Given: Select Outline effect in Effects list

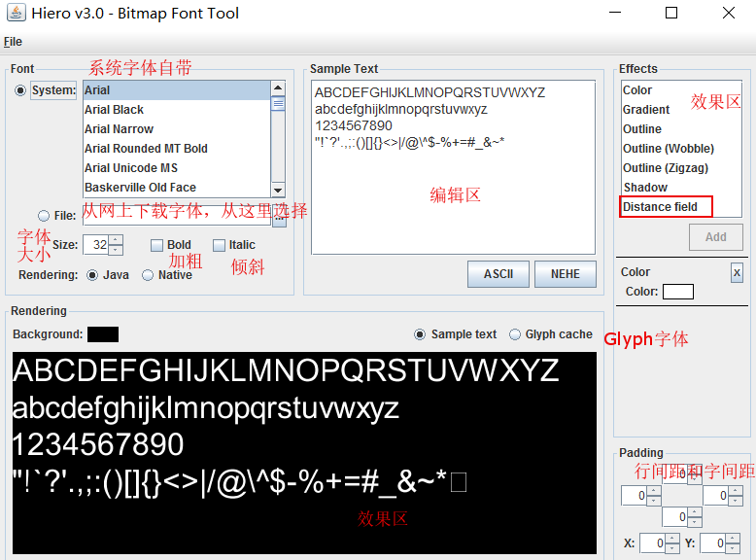Looking at the screenshot, I should click(x=681, y=128).
